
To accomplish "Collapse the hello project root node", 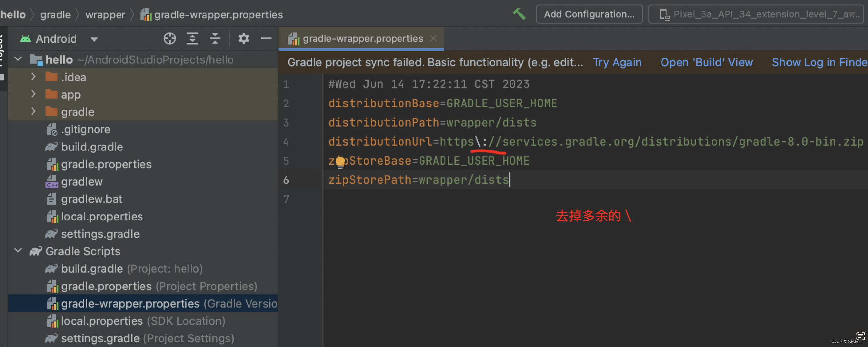I will click(x=18, y=59).
